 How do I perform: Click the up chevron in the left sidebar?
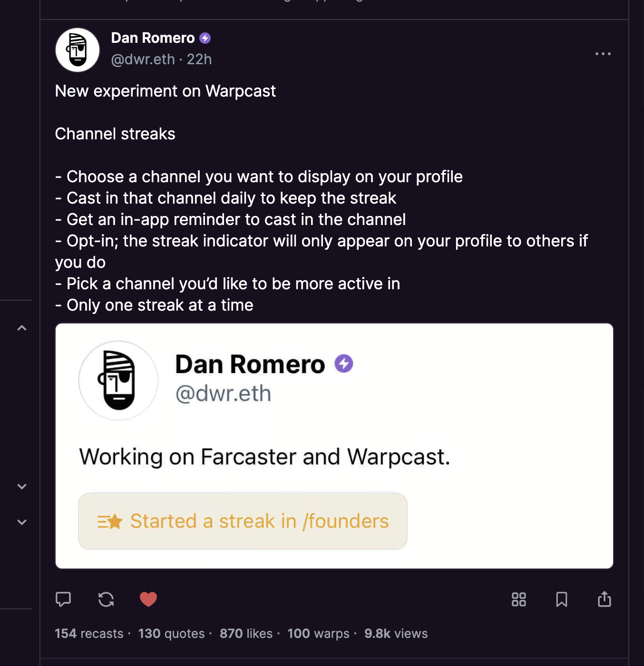(x=22, y=328)
